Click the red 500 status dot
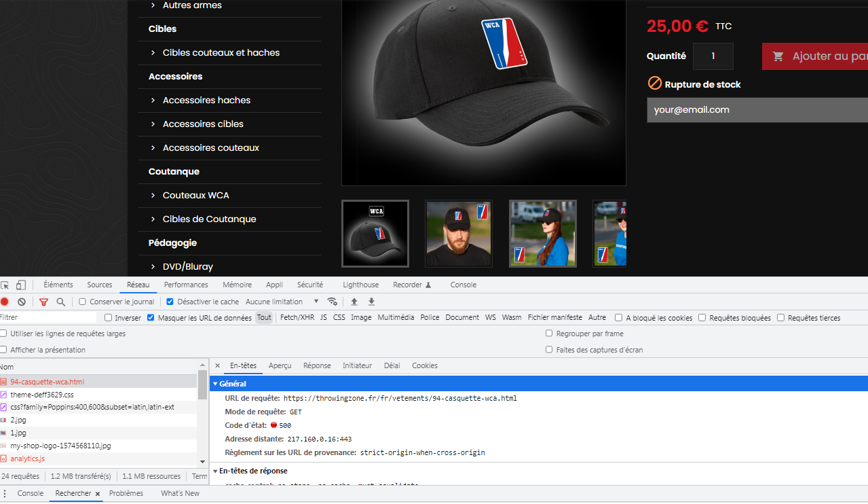This screenshot has width=868, height=504. [273, 425]
